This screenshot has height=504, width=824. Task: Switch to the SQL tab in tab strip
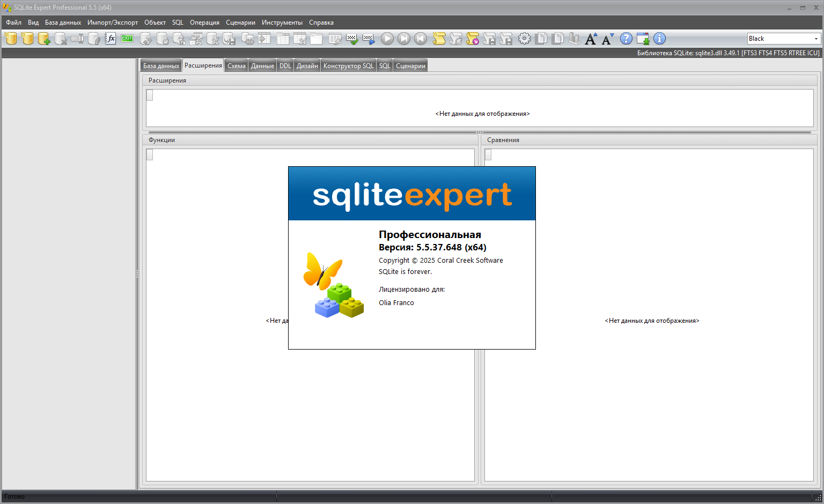pos(385,65)
